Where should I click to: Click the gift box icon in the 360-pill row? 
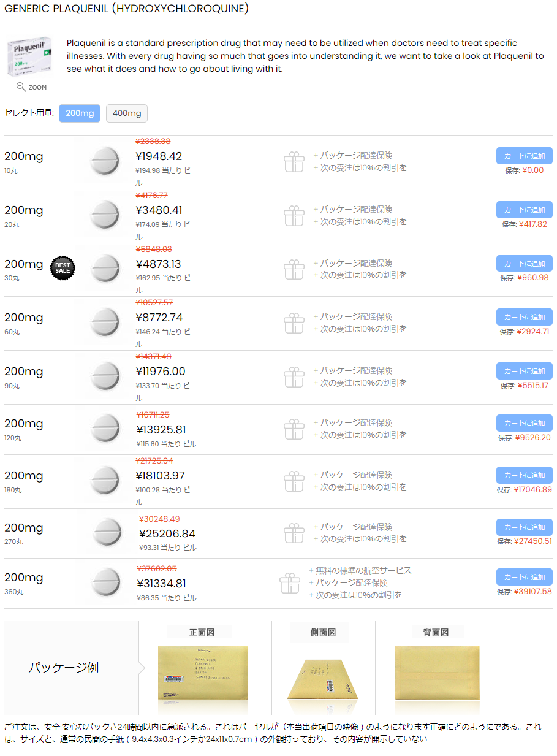pyautogui.click(x=290, y=583)
